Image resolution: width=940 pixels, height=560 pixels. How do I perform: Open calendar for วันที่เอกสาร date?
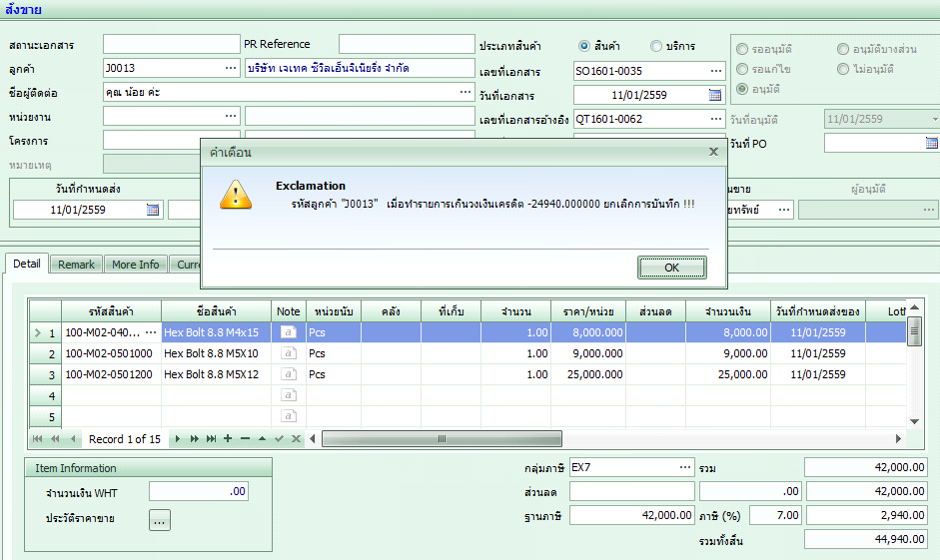pos(715,95)
